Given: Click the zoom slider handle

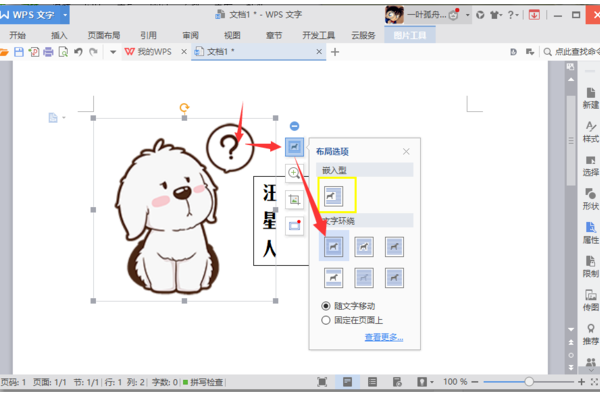Looking at the screenshot, I should (x=529, y=382).
